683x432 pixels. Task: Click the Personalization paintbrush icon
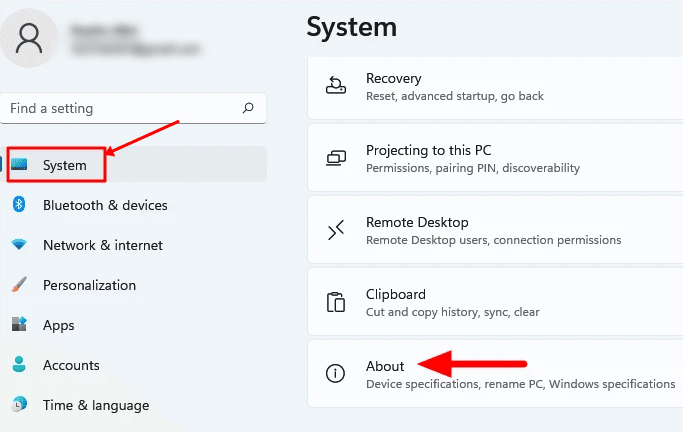(19, 285)
